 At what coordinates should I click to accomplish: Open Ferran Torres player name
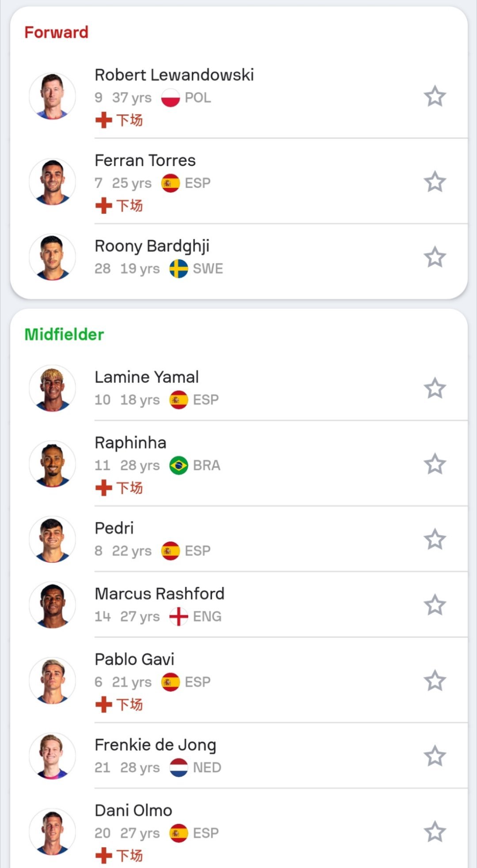point(145,160)
